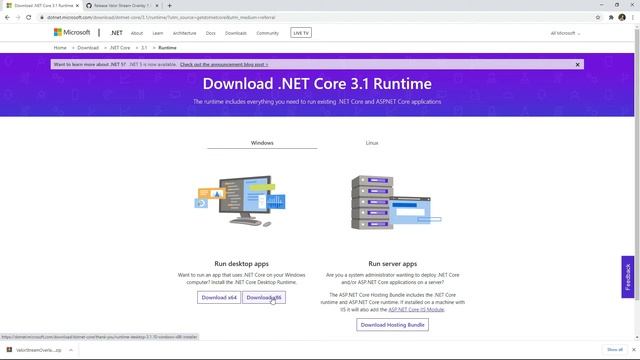Click the Microsoft logo
This screenshot has width=640, height=360.
72,32
